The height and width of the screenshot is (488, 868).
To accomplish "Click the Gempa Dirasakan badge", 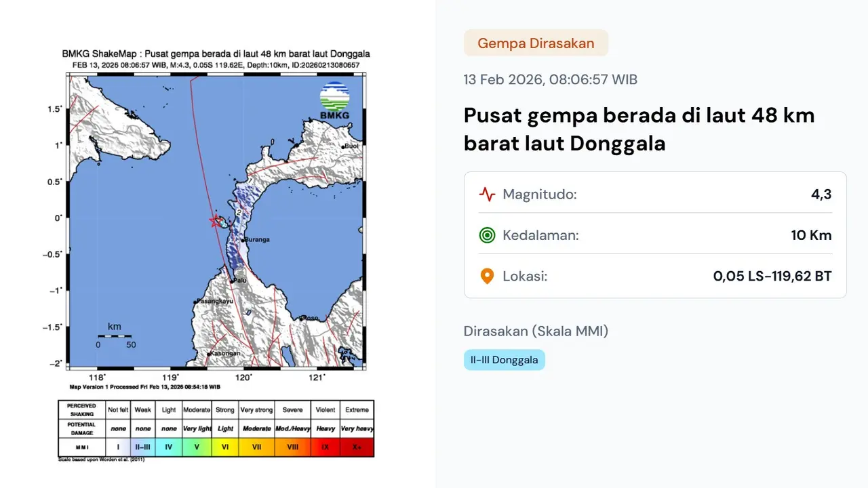I will (536, 43).
